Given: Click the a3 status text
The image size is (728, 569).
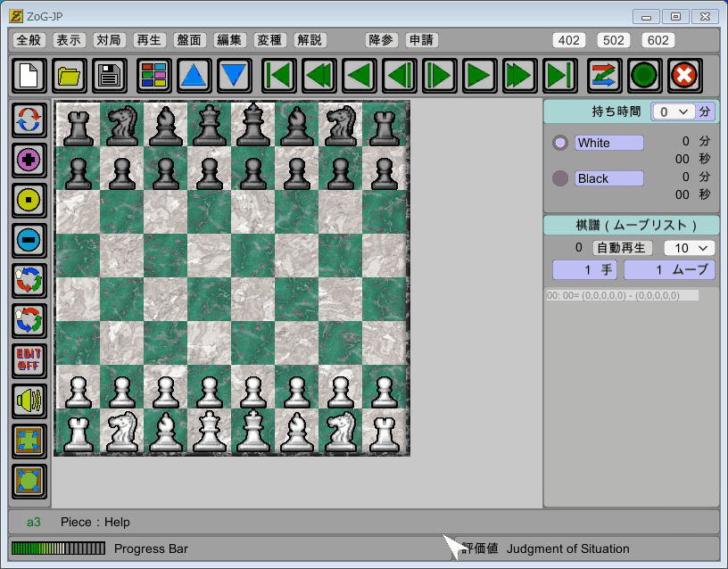Looking at the screenshot, I should pos(33,522).
